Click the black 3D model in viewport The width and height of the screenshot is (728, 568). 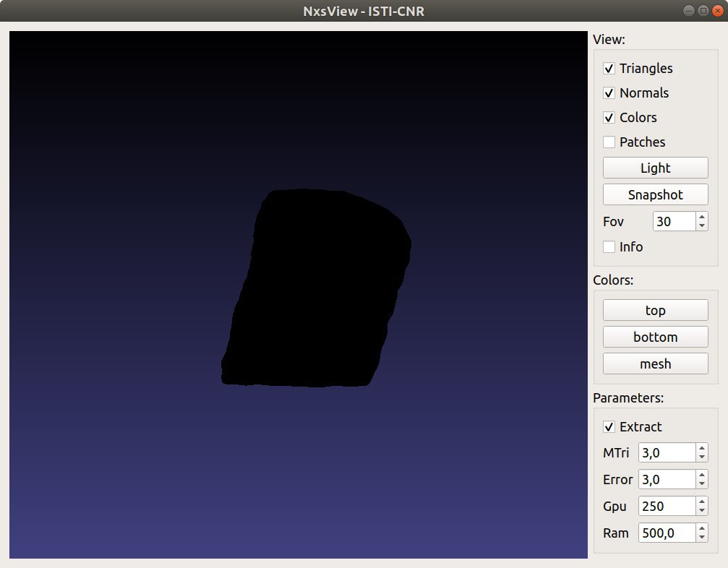point(316,288)
